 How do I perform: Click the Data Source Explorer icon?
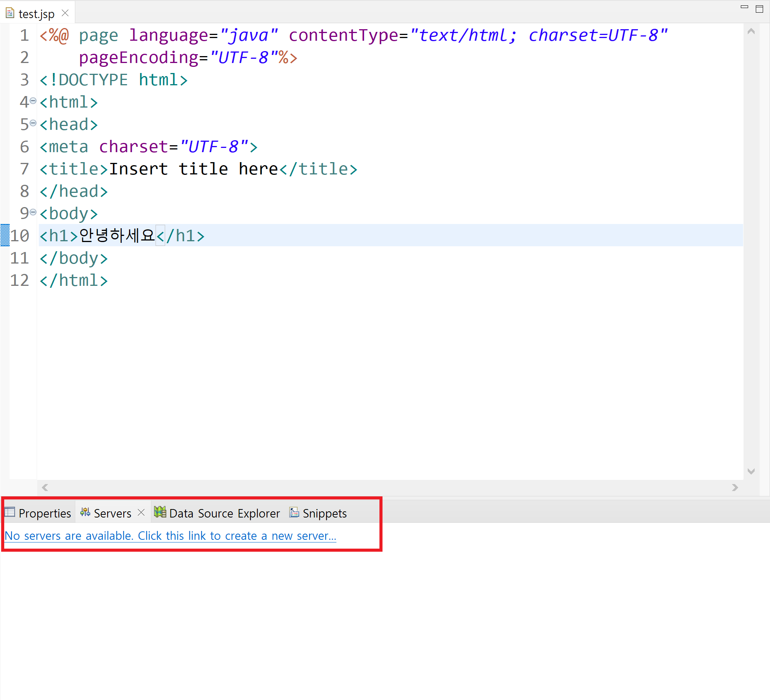tap(160, 512)
